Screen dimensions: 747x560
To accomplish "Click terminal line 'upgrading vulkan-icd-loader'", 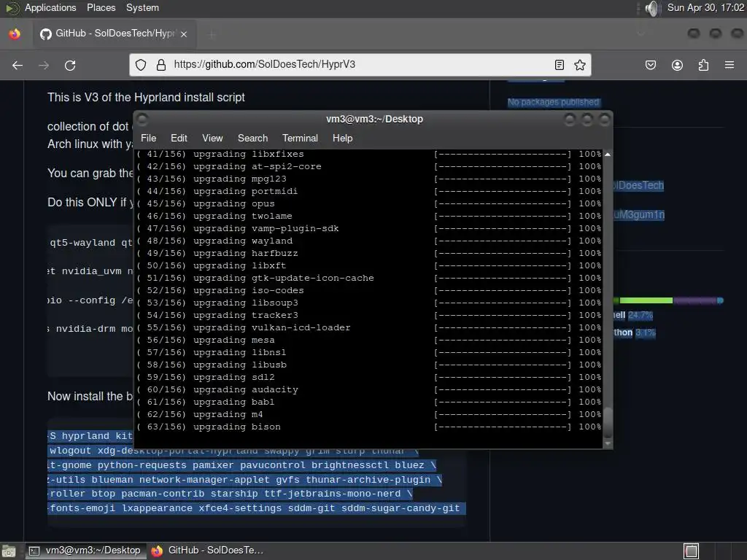I will [x=271, y=327].
